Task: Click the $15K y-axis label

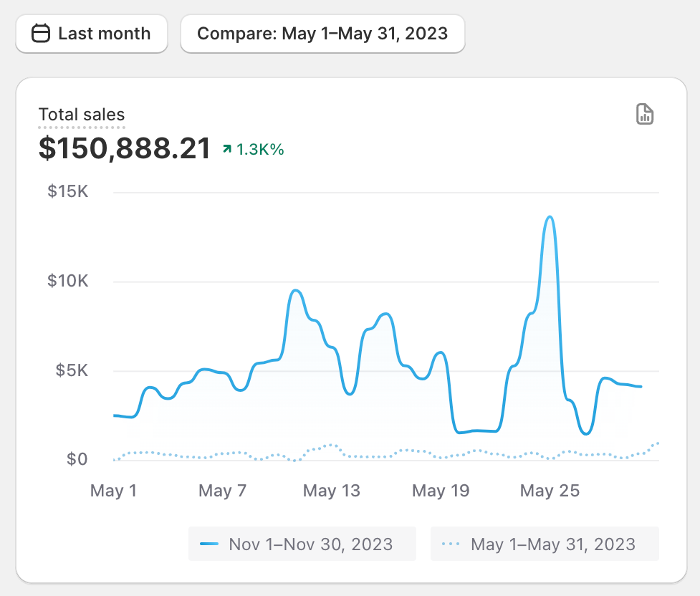Action: pos(68,191)
